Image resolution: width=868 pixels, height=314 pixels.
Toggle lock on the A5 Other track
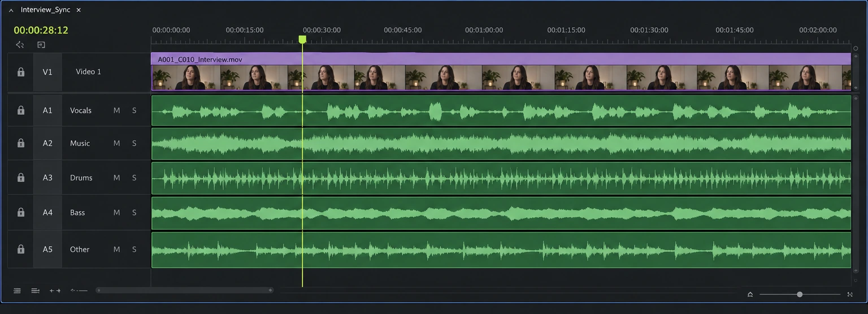[x=21, y=249]
